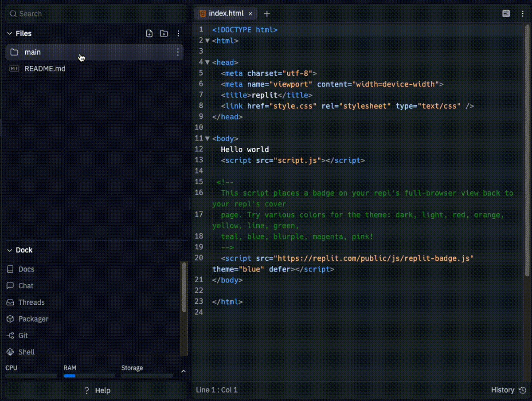
Task: Collapse the Files section chevron
Action: click(9, 33)
